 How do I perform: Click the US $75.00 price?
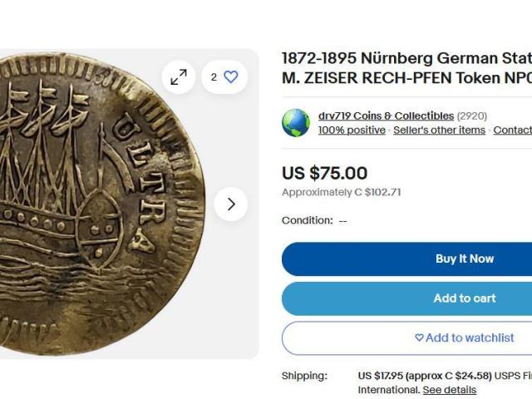(324, 173)
